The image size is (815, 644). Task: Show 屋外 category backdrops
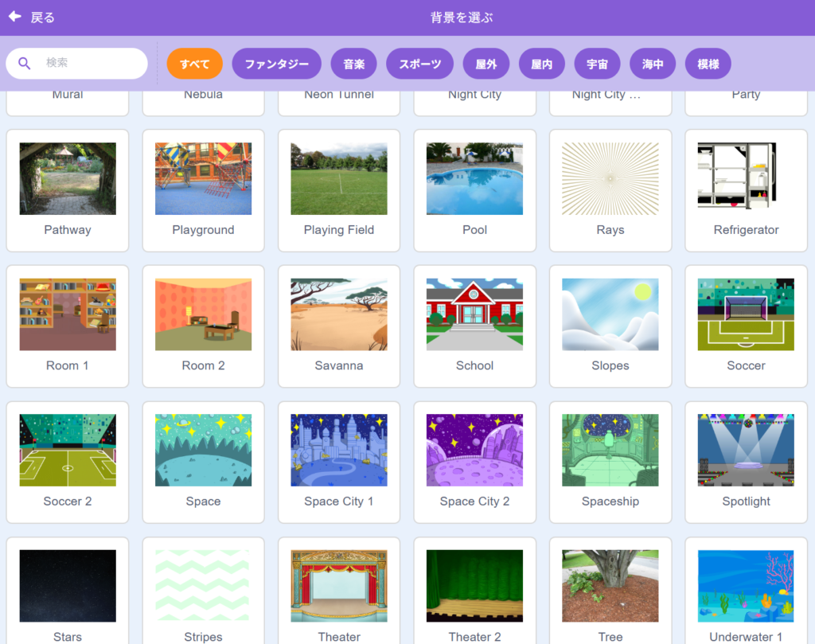coord(485,64)
